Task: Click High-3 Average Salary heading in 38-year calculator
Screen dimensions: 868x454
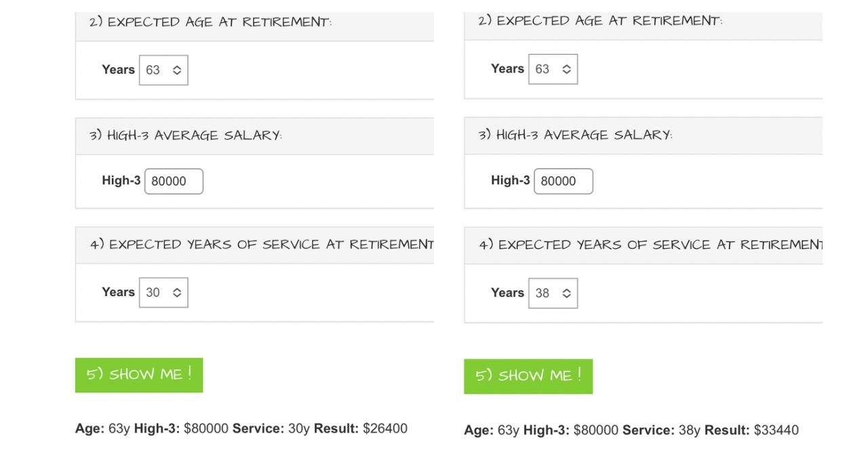Action: [x=576, y=134]
